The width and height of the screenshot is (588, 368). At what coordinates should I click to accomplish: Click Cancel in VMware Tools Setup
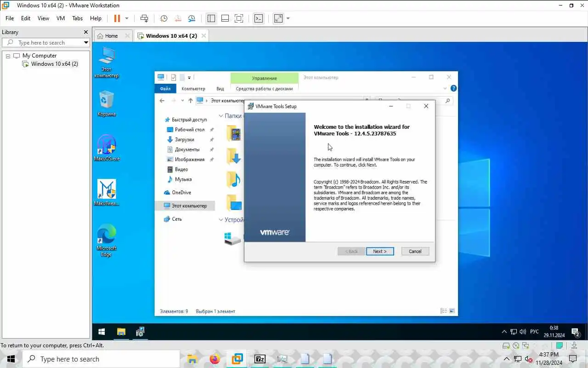[x=415, y=251]
